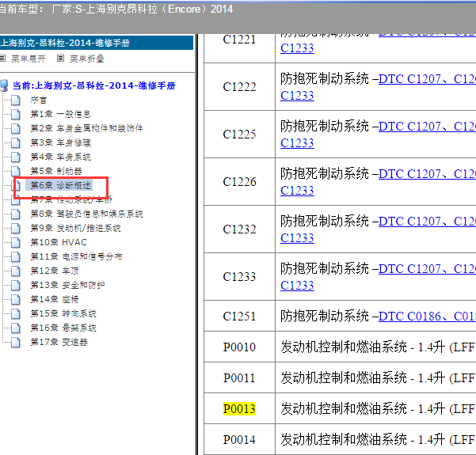Click the icon before 菜单折叠
Viewport: 476px width, 455px height.
[60, 59]
